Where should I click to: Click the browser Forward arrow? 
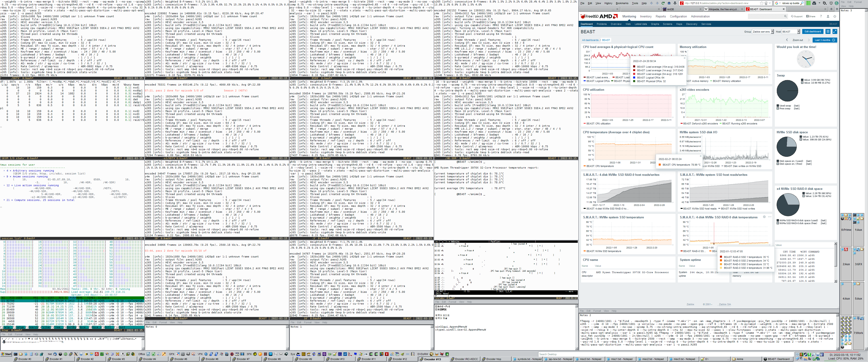[657, 3]
